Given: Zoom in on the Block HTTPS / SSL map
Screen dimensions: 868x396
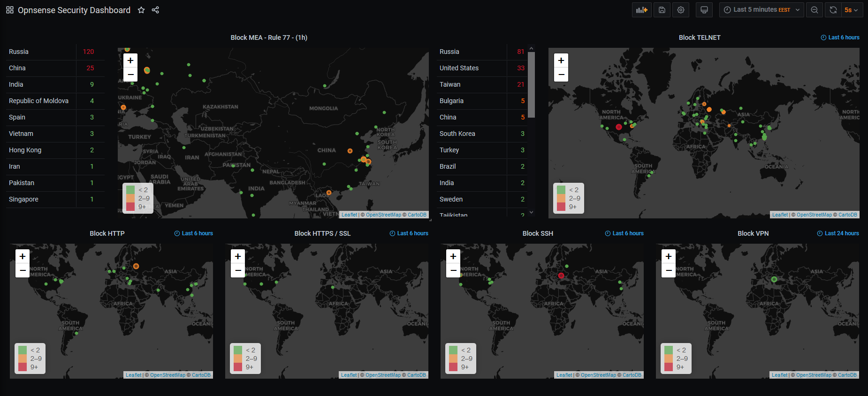Looking at the screenshot, I should pos(238,256).
